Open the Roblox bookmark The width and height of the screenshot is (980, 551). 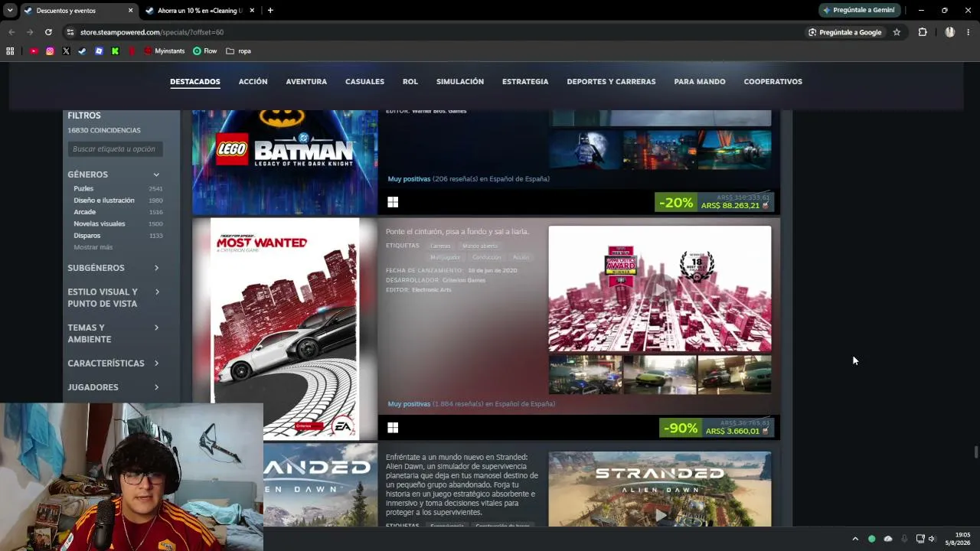click(99, 51)
